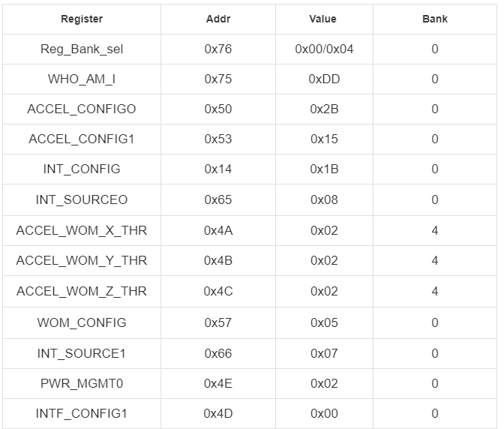Select the WHO_AM_I register name
504x429 pixels.
coord(82,79)
